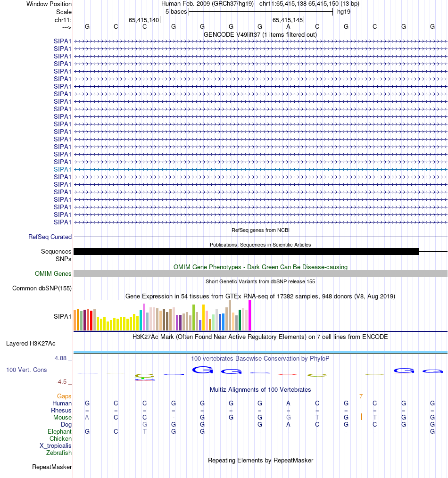This screenshot has height=478, width=448.
Task: Click the A base in the Dog row
Action: click(288, 424)
